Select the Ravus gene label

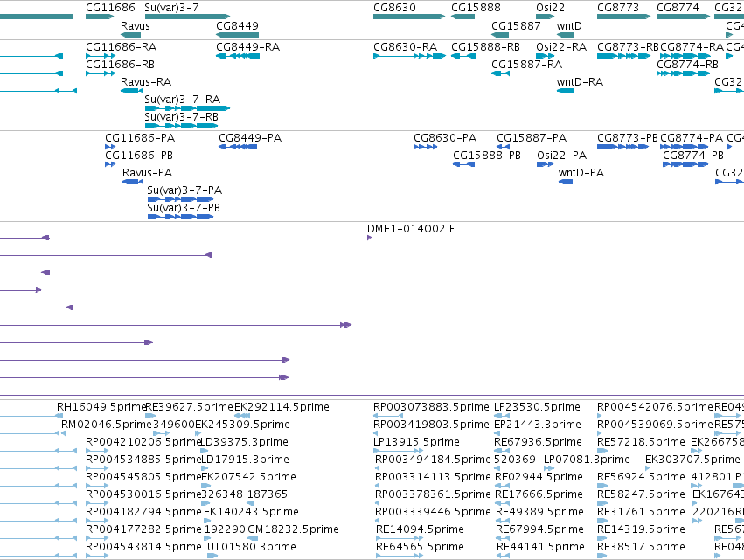point(136,25)
